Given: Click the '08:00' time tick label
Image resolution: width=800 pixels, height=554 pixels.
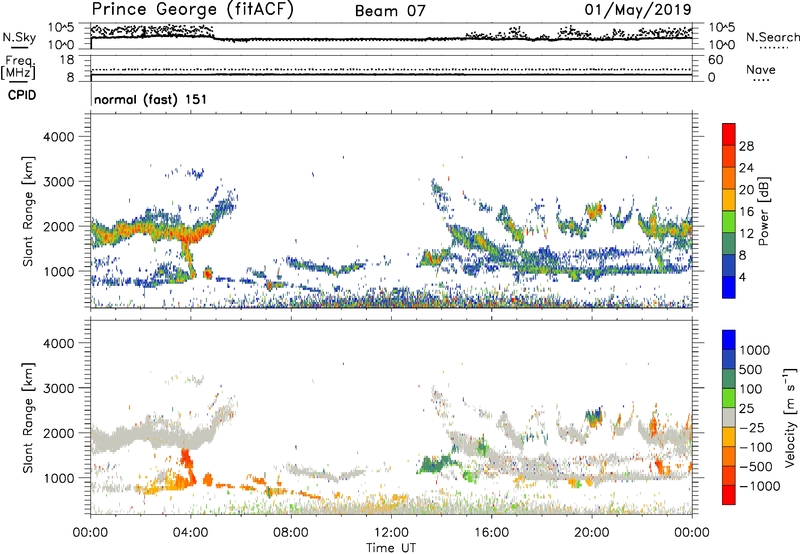Looking at the screenshot, I should point(291,533).
